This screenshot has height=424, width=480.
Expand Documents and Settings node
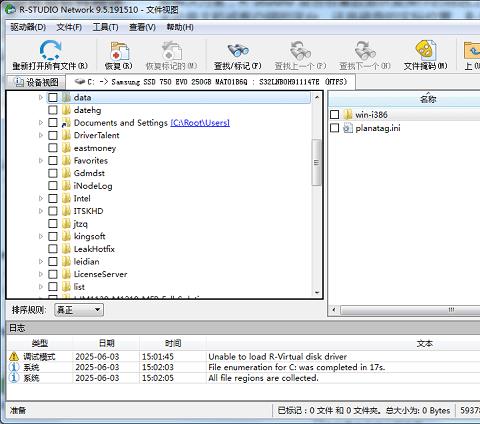41,123
